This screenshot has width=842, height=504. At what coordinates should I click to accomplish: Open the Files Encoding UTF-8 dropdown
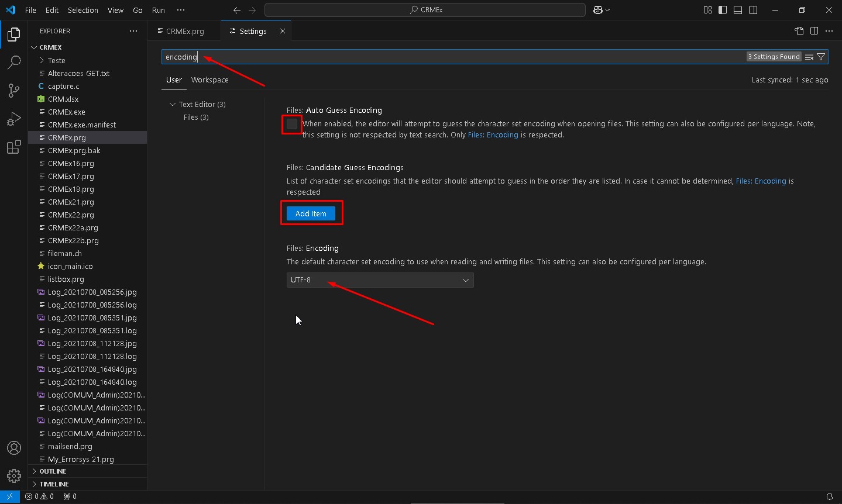click(380, 280)
